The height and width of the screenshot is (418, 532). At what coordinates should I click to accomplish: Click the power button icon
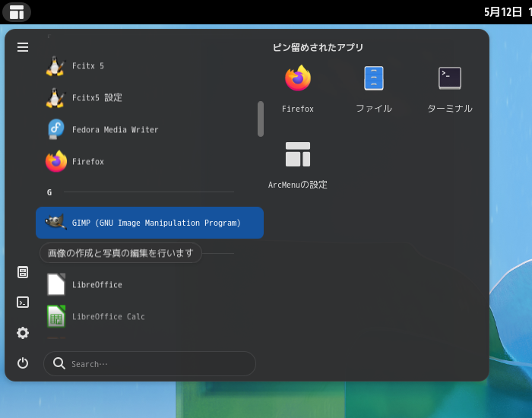23,363
